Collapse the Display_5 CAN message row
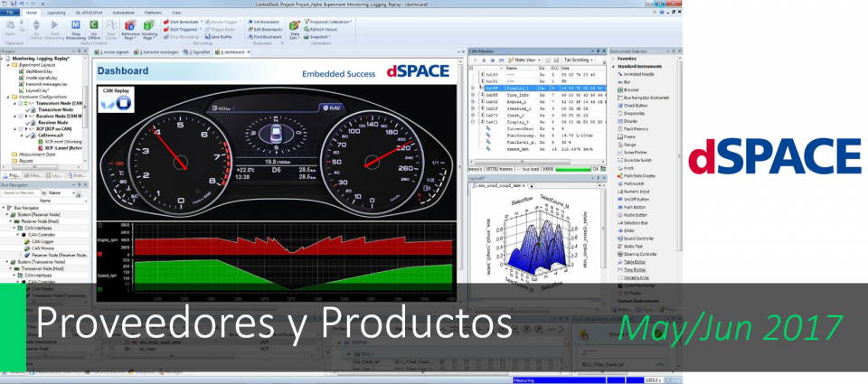868x384 pixels. coord(473,122)
